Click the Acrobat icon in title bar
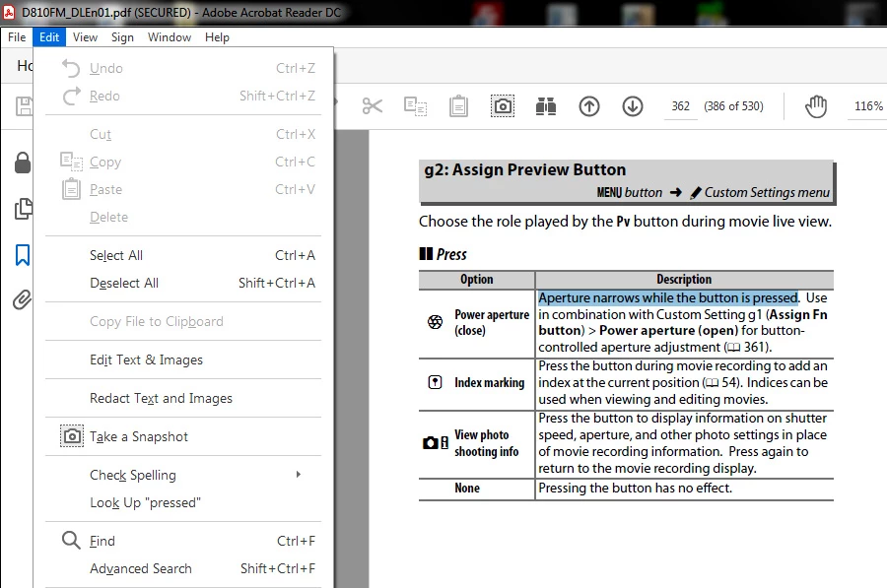This screenshot has width=887, height=588. [9, 12]
